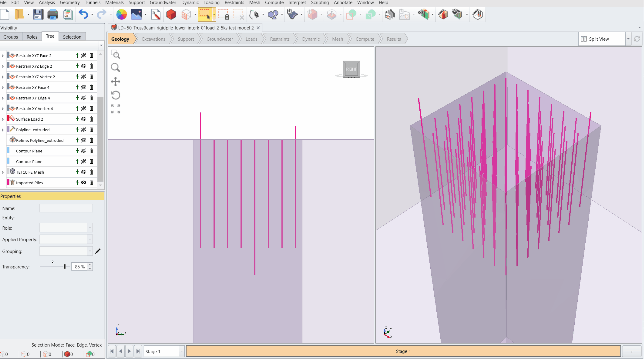Toggle visibility of first Contour Plane

84,151
